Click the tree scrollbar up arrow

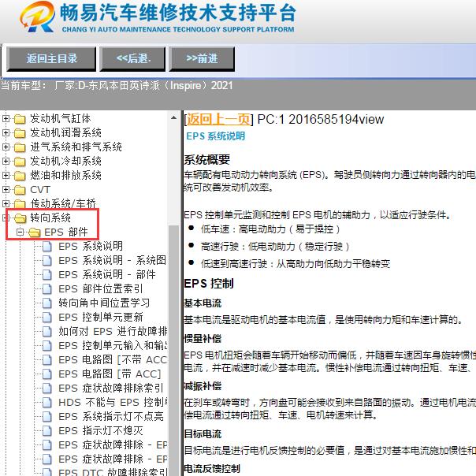click(x=173, y=117)
